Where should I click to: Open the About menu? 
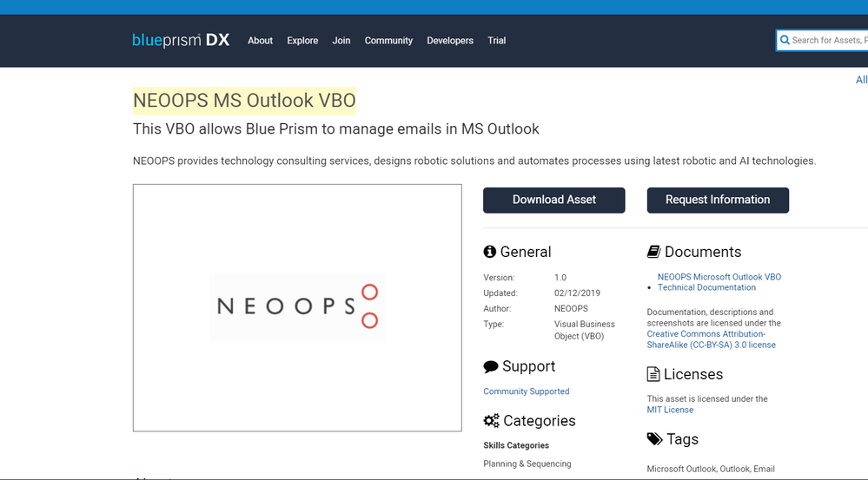(x=260, y=41)
